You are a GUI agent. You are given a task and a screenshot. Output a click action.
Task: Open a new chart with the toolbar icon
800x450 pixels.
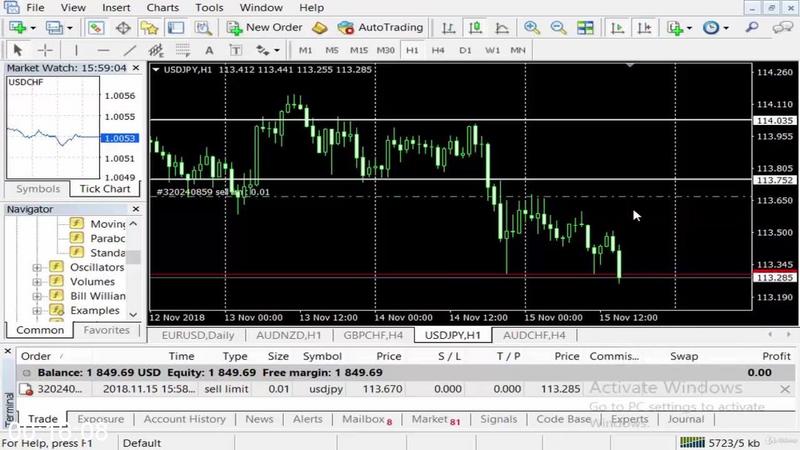[18, 28]
